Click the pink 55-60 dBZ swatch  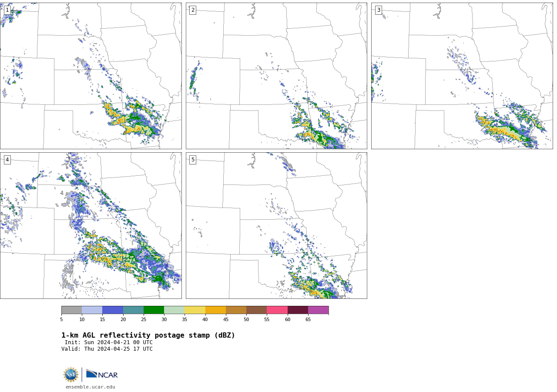coord(277,310)
